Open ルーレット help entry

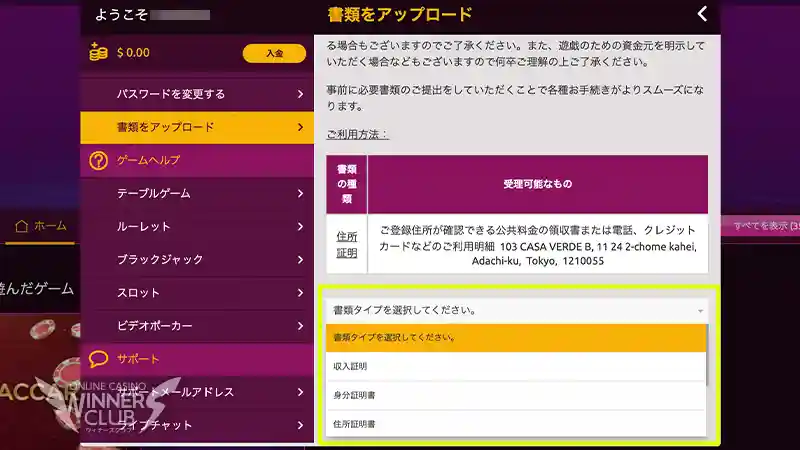pos(197,227)
